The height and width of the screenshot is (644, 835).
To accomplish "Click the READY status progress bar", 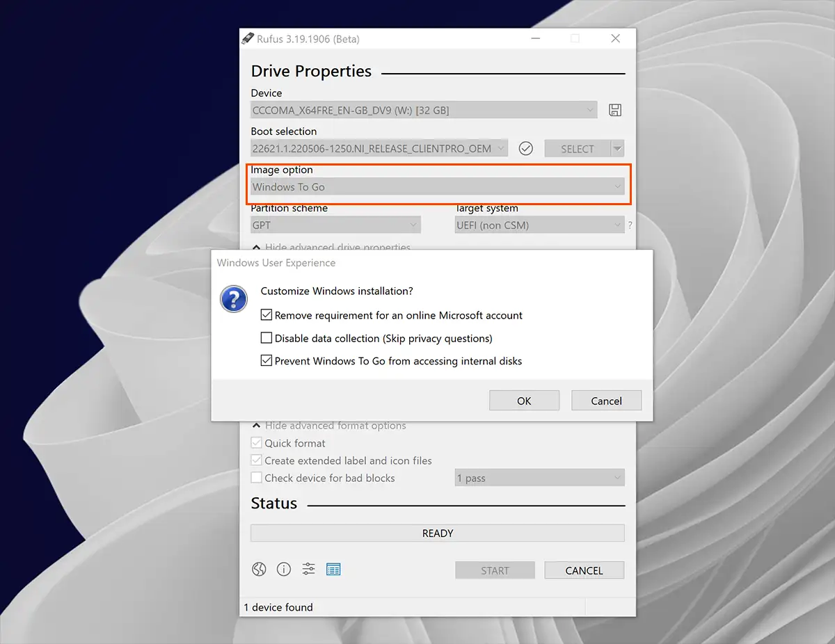I will (x=438, y=533).
